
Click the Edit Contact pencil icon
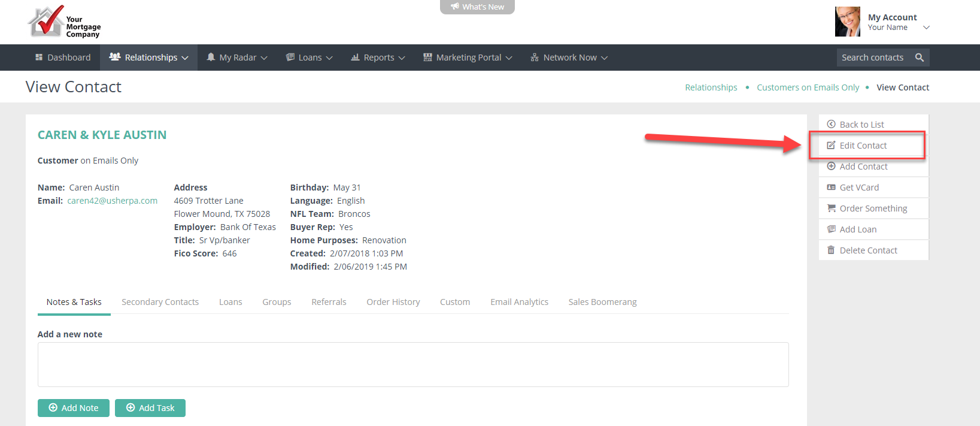[x=831, y=146]
